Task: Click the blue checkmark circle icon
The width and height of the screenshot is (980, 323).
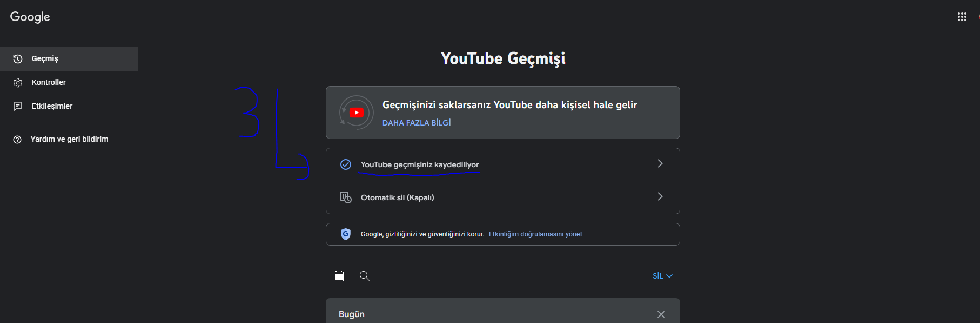Action: pyautogui.click(x=346, y=164)
